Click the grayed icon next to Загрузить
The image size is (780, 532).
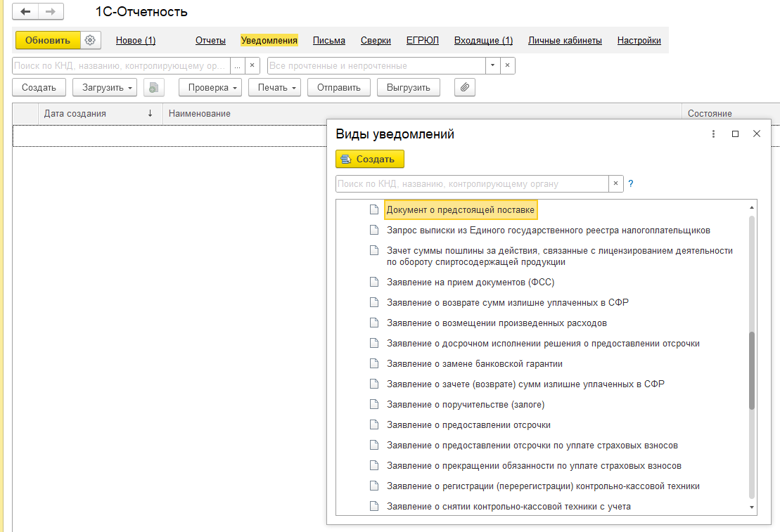pos(153,87)
